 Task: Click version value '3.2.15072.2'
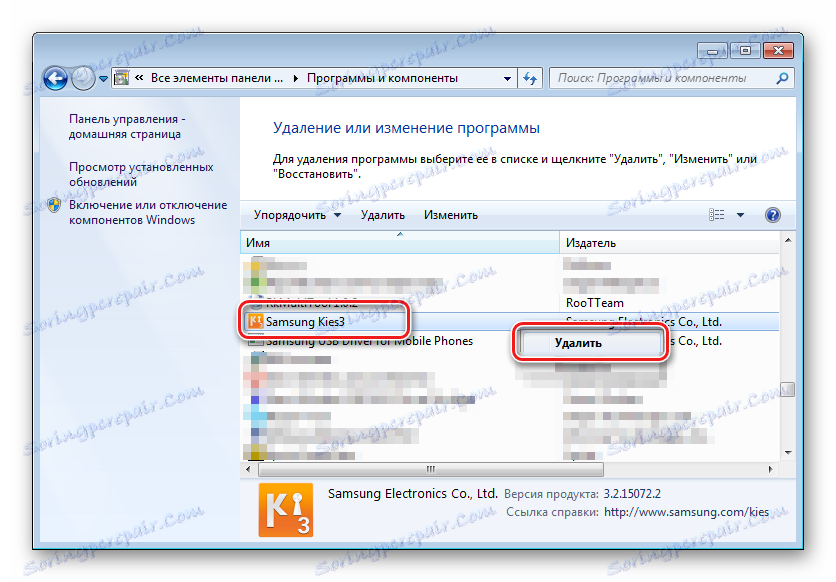[632, 494]
